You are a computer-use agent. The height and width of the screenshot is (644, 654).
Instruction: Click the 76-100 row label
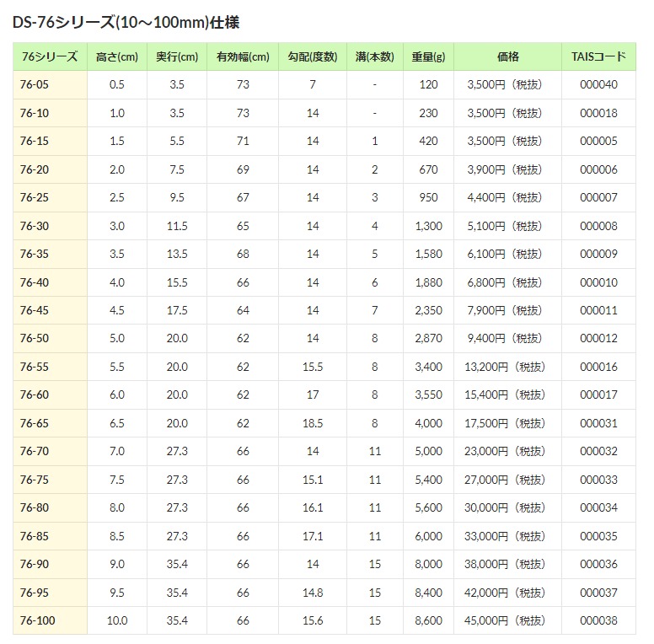pyautogui.click(x=38, y=620)
